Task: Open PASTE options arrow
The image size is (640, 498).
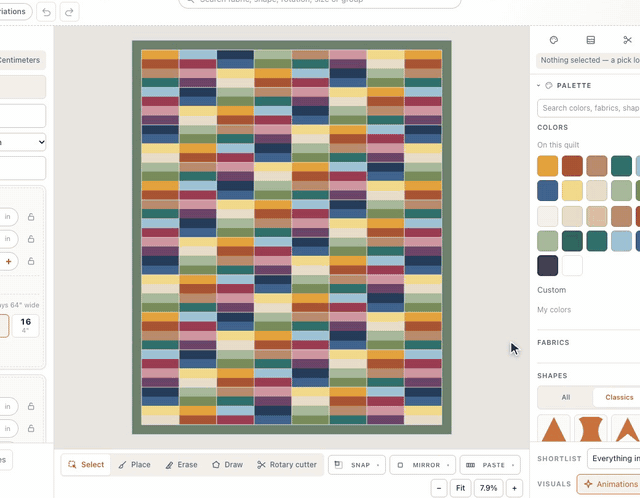Action: 513,465
